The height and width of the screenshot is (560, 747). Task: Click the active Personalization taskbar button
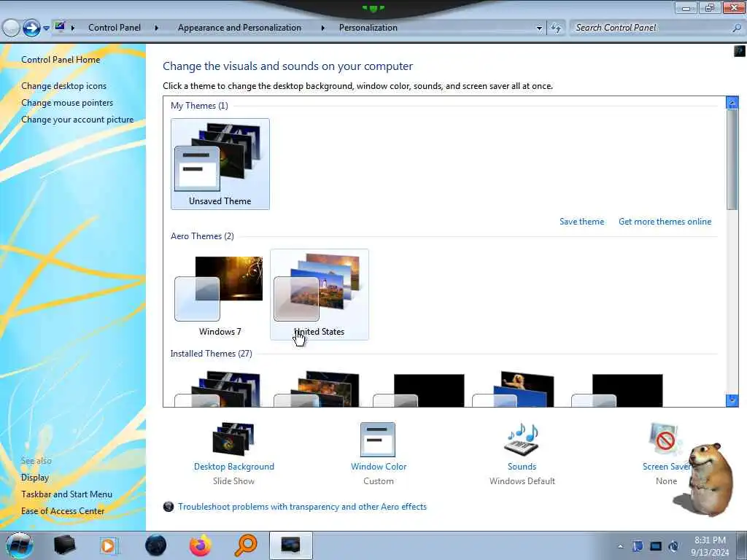pyautogui.click(x=291, y=545)
